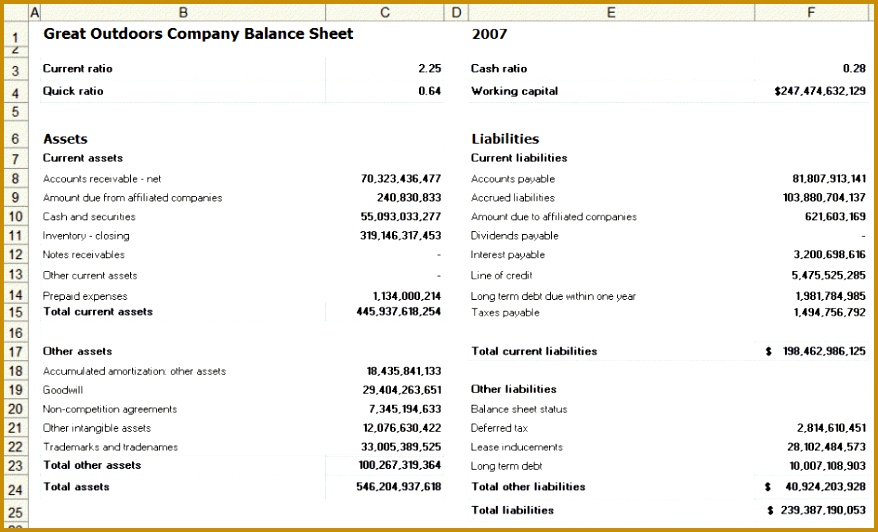878x532 pixels.
Task: Select Dividends payable label
Action: tap(515, 236)
